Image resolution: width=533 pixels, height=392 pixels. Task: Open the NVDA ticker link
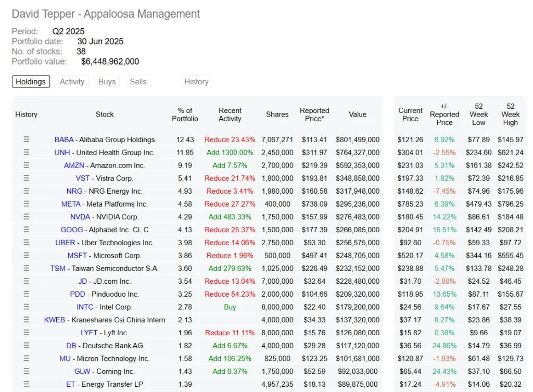[x=80, y=217]
